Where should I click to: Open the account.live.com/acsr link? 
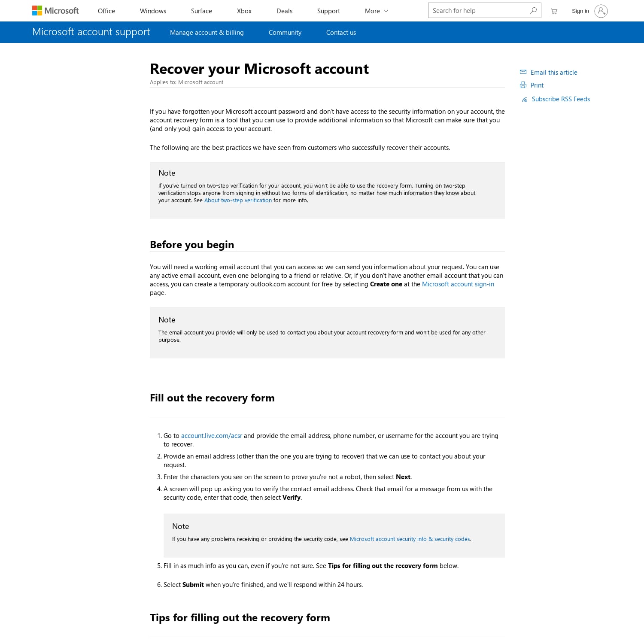(212, 436)
